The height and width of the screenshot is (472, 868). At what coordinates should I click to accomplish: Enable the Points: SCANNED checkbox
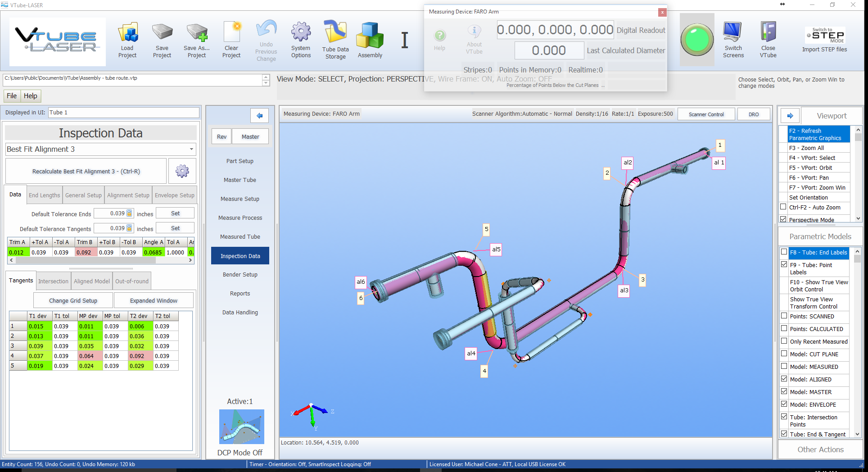click(x=784, y=316)
